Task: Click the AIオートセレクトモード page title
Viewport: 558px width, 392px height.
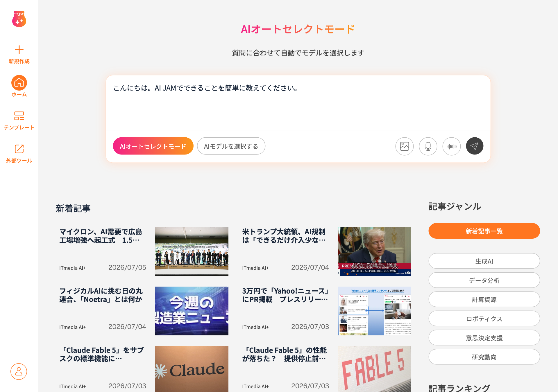Action: (x=298, y=29)
